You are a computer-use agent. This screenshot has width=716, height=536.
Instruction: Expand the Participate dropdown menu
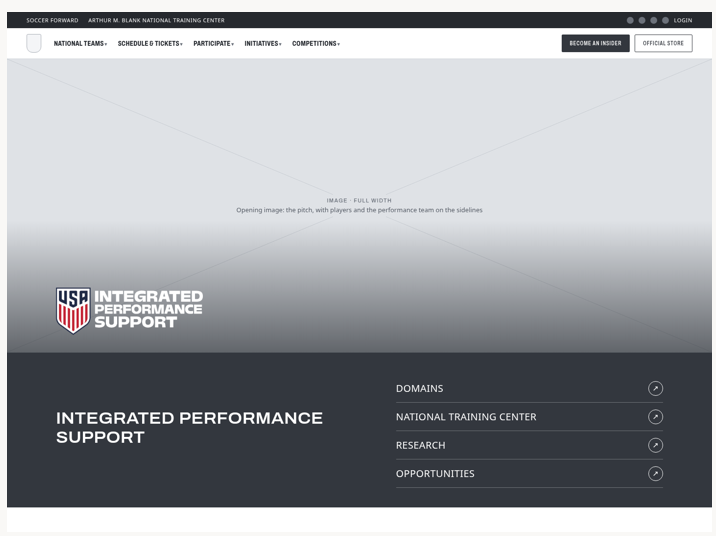pyautogui.click(x=214, y=43)
